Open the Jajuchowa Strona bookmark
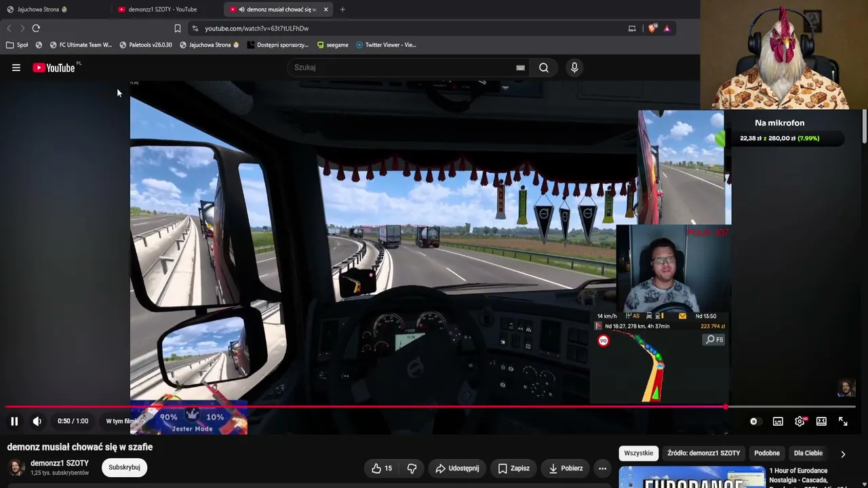The image size is (868, 488). tap(209, 45)
